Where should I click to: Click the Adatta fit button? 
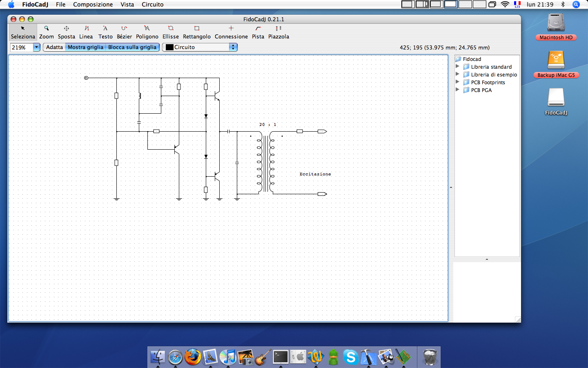tap(54, 47)
